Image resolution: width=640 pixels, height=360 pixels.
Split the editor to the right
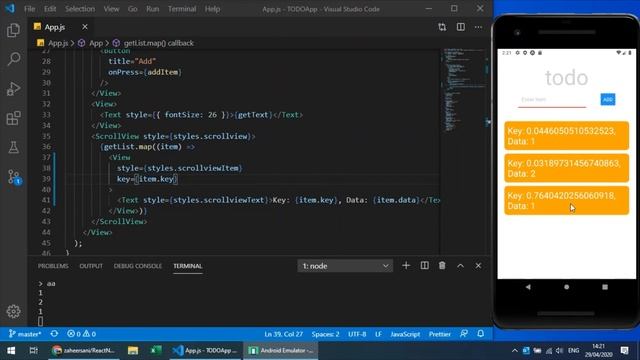[x=460, y=27]
